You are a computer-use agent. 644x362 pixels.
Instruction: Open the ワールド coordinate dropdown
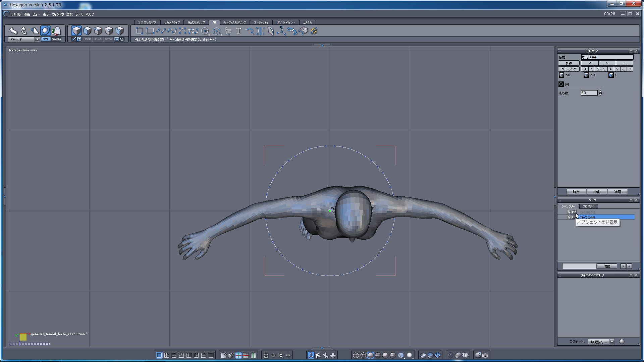[x=37, y=39]
